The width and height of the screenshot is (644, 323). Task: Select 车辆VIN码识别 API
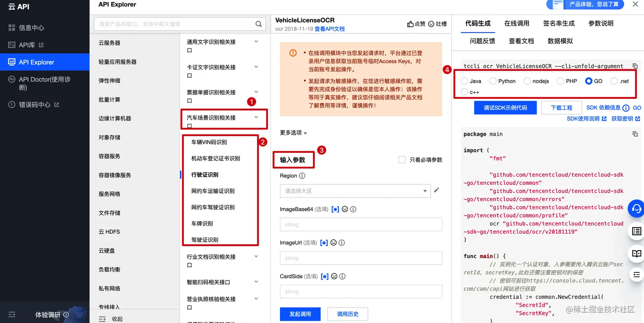(x=209, y=142)
